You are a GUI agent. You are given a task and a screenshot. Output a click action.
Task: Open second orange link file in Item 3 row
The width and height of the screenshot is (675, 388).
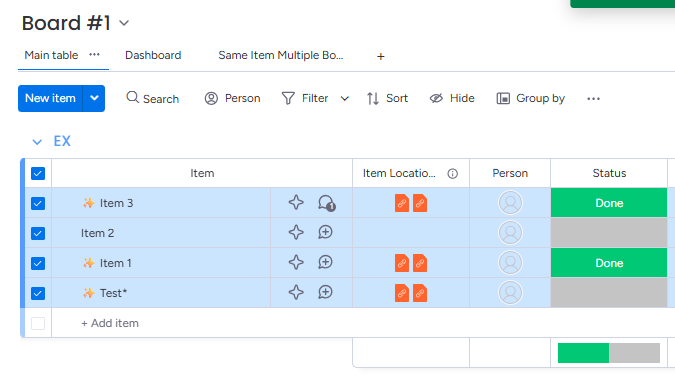tap(420, 203)
